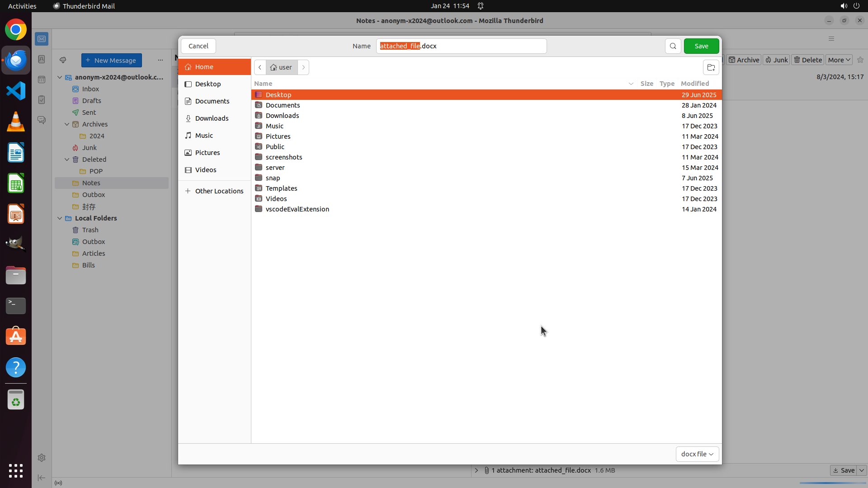868x488 pixels.
Task: Cancel the save file dialog
Action: pyautogui.click(x=198, y=46)
